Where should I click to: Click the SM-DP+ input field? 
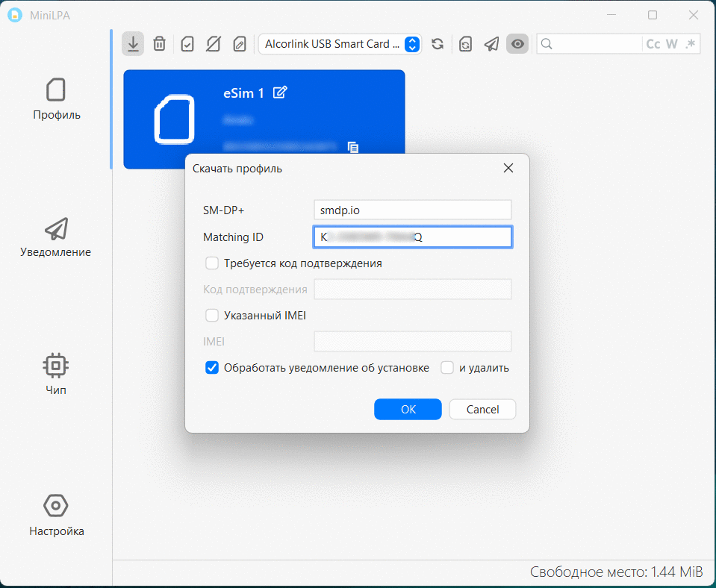(412, 210)
